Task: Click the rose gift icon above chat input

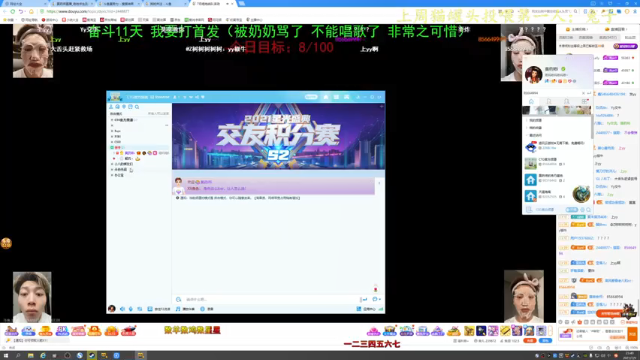Action: 376,288
